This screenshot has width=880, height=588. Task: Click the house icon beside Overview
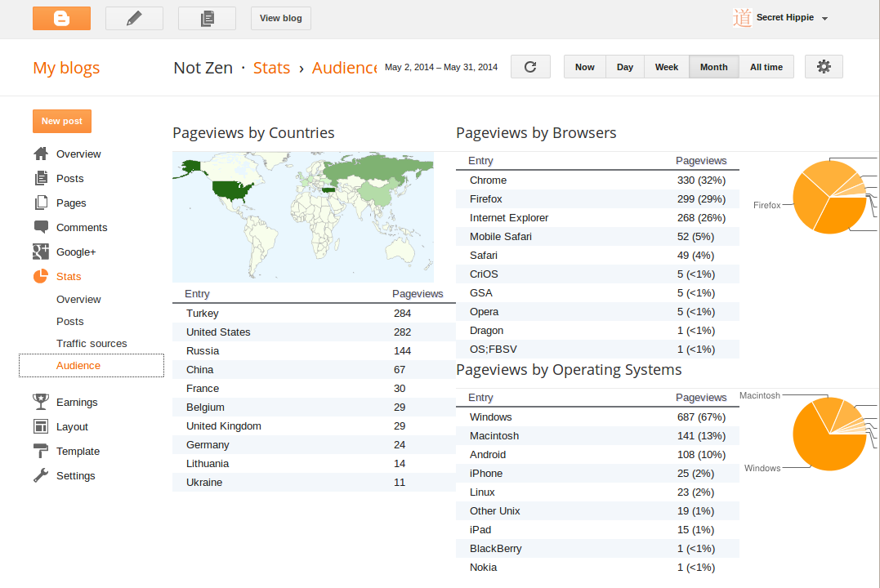tap(41, 154)
